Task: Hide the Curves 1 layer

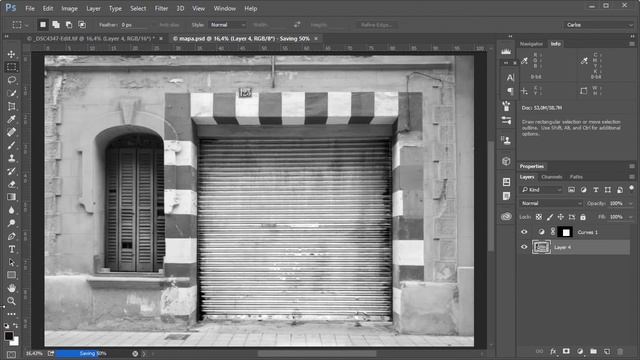Action: (x=524, y=232)
